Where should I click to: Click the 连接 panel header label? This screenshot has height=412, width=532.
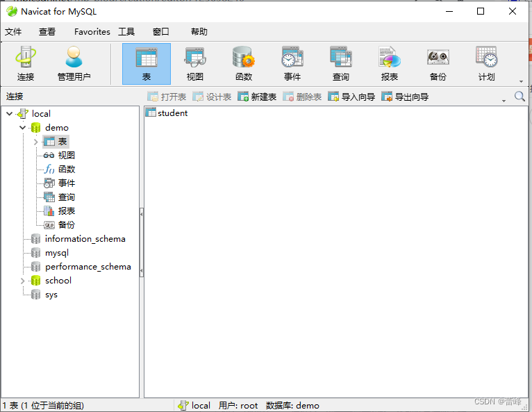click(x=15, y=97)
